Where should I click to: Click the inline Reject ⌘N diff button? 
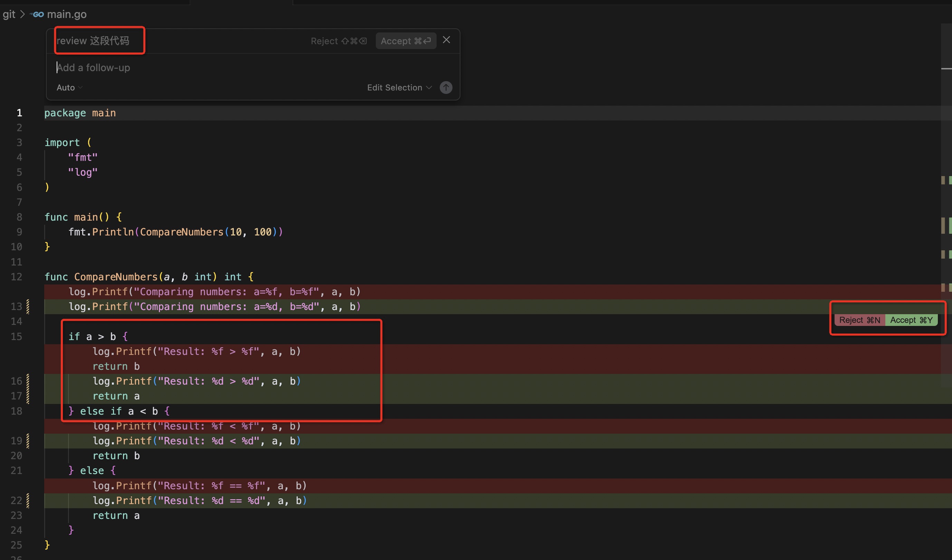[859, 320]
